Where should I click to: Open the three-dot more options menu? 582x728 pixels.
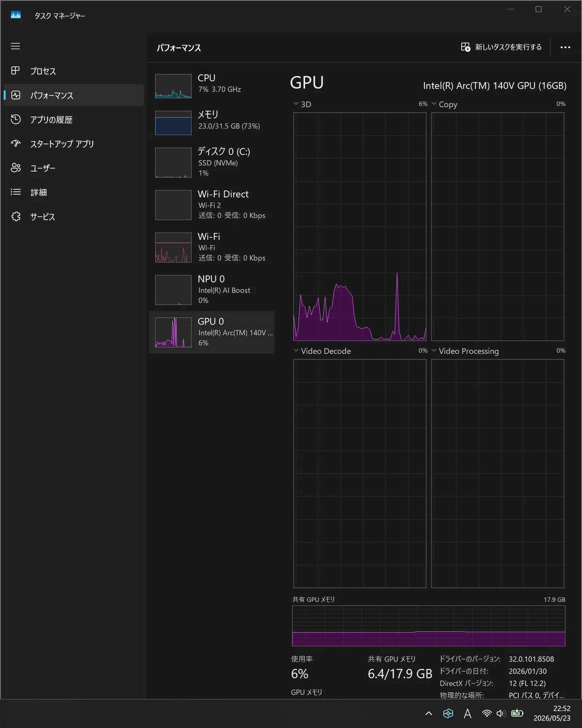(565, 47)
